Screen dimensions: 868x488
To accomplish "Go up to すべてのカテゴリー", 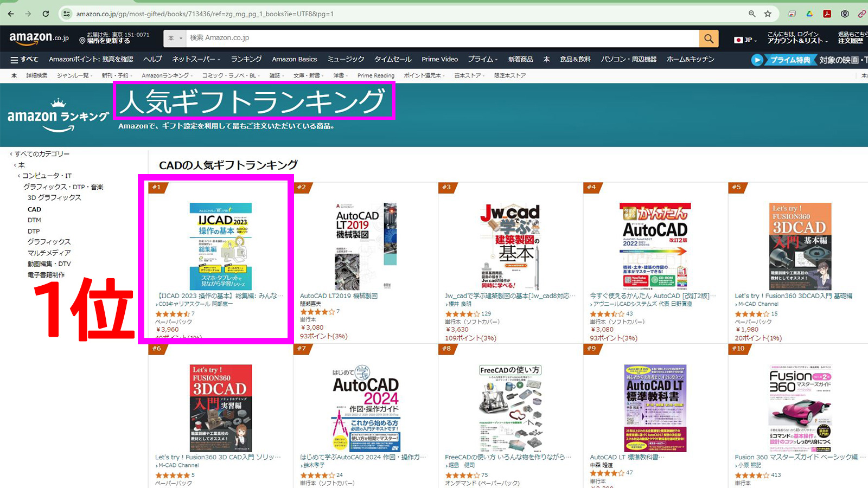I will 42,154.
